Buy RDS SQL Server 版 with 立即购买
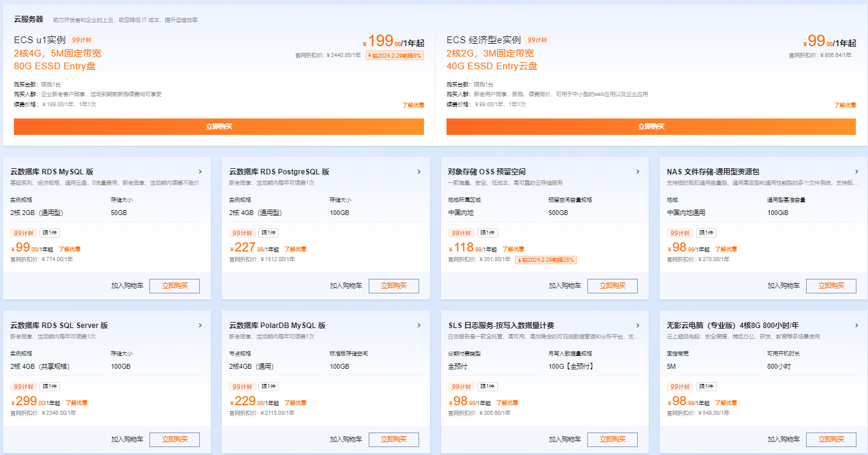 tap(174, 439)
